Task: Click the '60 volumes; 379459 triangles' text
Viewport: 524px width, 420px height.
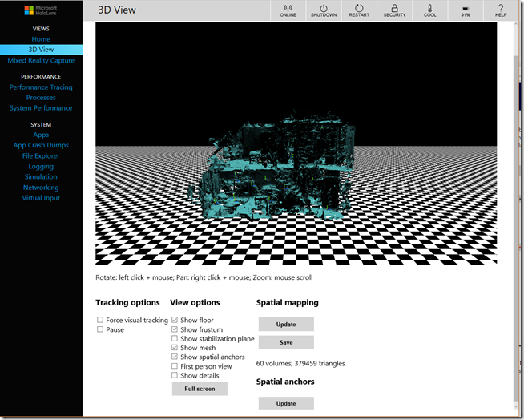Action: 300,363
